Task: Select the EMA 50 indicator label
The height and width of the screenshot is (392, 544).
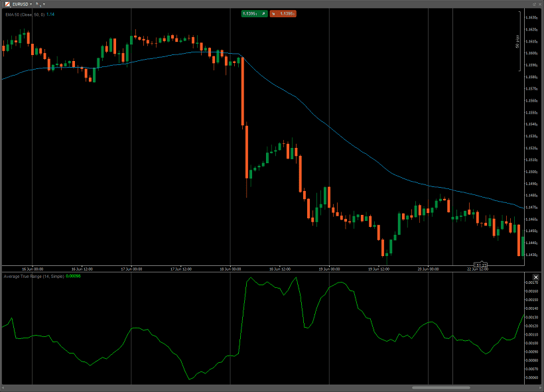Action: pos(25,15)
